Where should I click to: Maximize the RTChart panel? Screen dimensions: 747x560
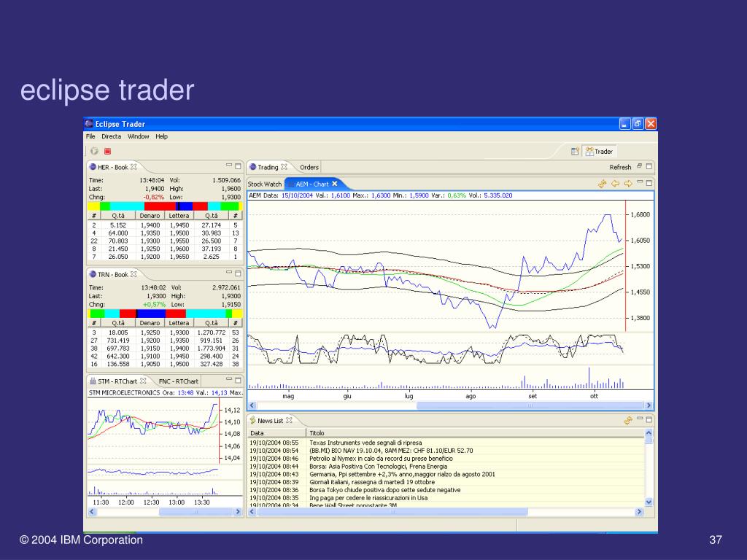click(239, 380)
